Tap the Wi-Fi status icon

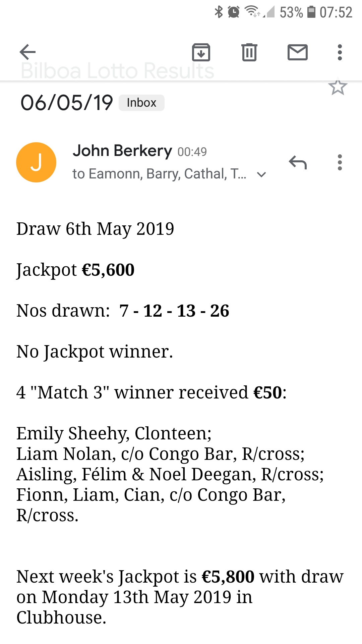[x=251, y=12]
